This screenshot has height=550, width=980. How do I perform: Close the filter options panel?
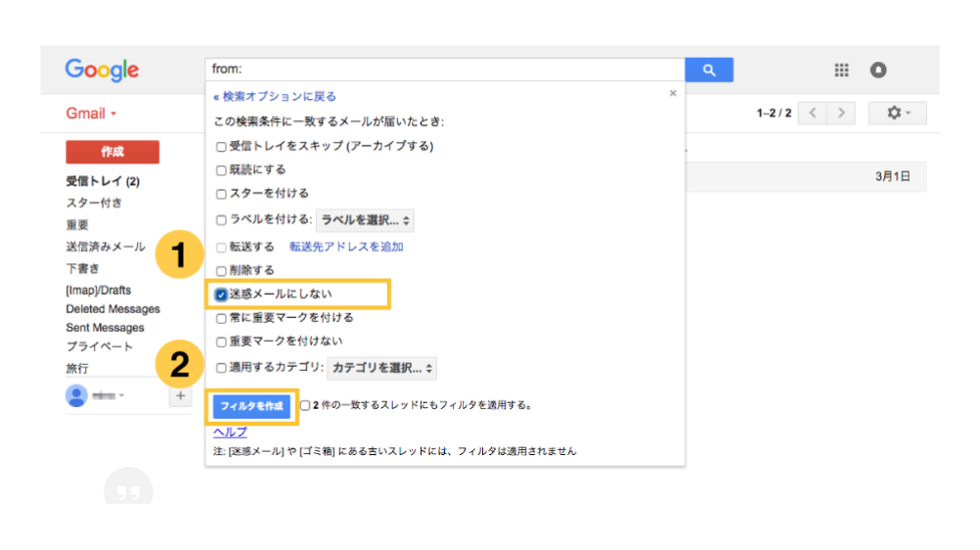click(673, 93)
